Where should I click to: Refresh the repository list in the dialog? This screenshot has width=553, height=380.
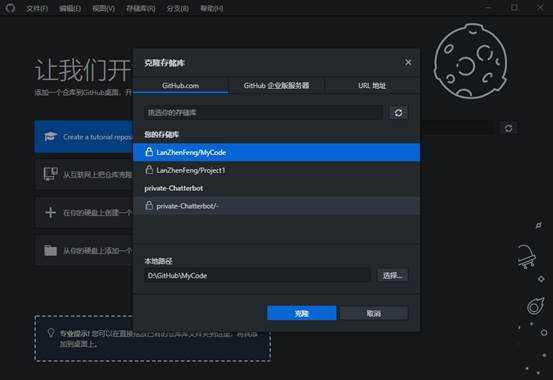click(x=399, y=113)
